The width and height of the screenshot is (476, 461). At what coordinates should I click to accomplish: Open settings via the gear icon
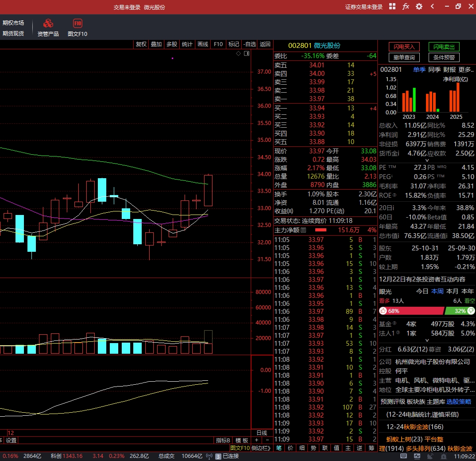(x=419, y=7)
